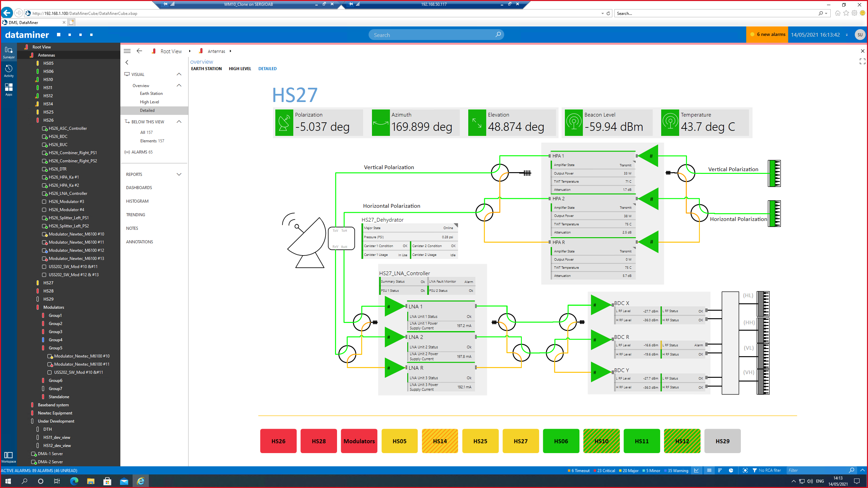The height and width of the screenshot is (488, 868).
Task: Show alarm pie chart view in status bar
Action: click(x=731, y=470)
